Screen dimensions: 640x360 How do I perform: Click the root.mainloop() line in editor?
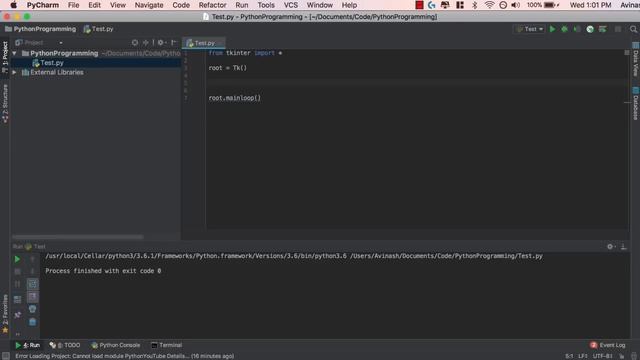234,98
